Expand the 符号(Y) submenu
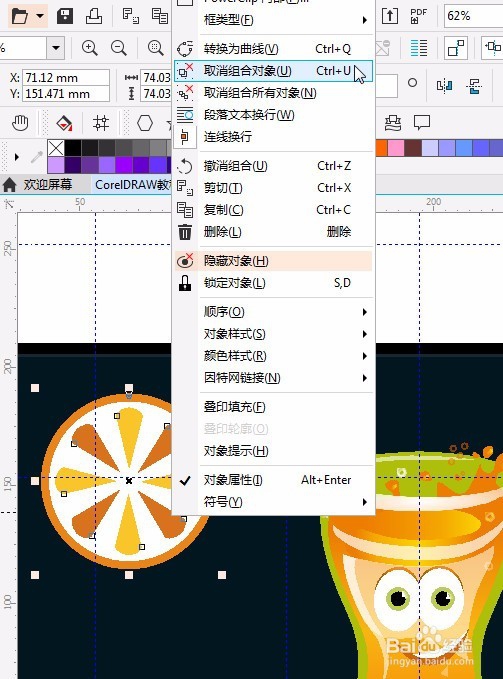Image resolution: width=503 pixels, height=679 pixels. pyautogui.click(x=273, y=502)
